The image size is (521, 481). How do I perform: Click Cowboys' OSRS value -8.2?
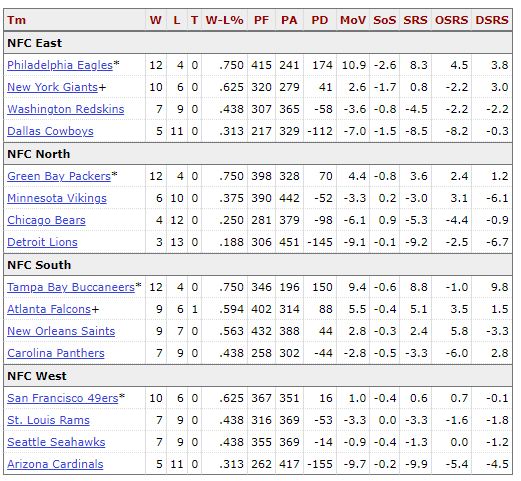(x=457, y=131)
